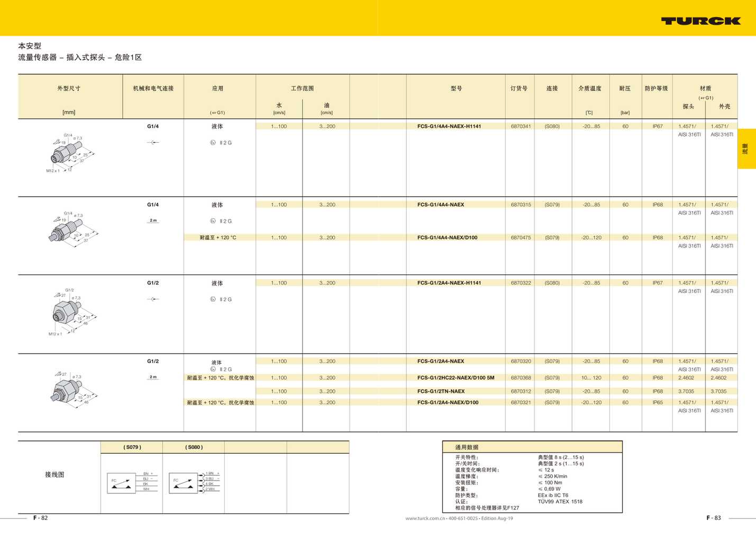Image resolution: width=756 pixels, height=534 pixels.
Task: Click the 2 m cable symbol under second G1/4
Action: (153, 220)
